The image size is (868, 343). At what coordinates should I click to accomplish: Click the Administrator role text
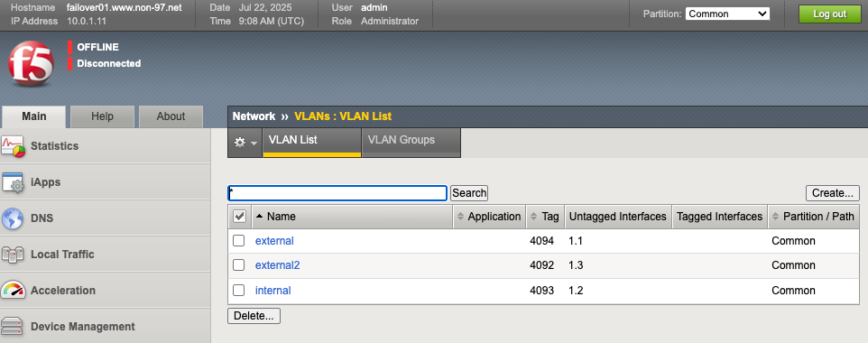pos(390,21)
